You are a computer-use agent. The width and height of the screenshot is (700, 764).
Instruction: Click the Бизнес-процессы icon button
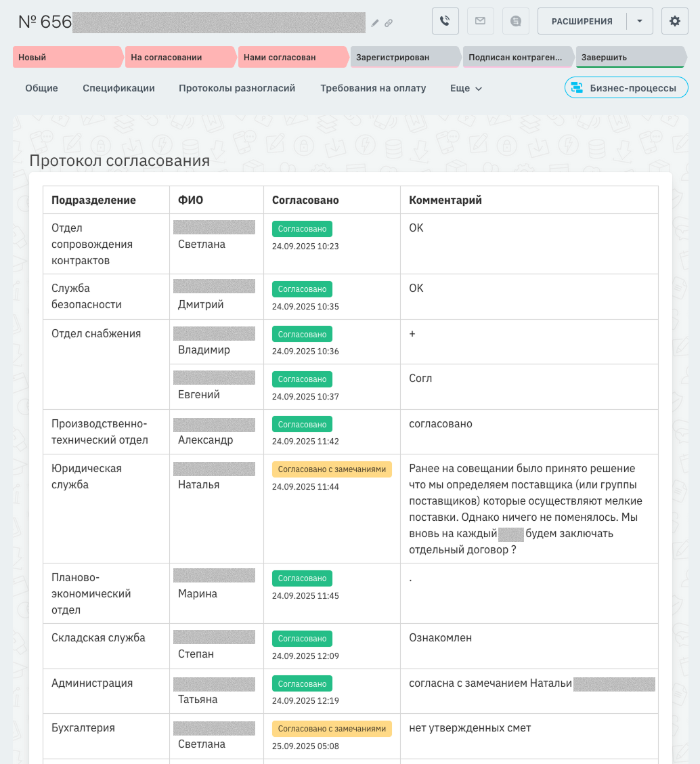[626, 88]
